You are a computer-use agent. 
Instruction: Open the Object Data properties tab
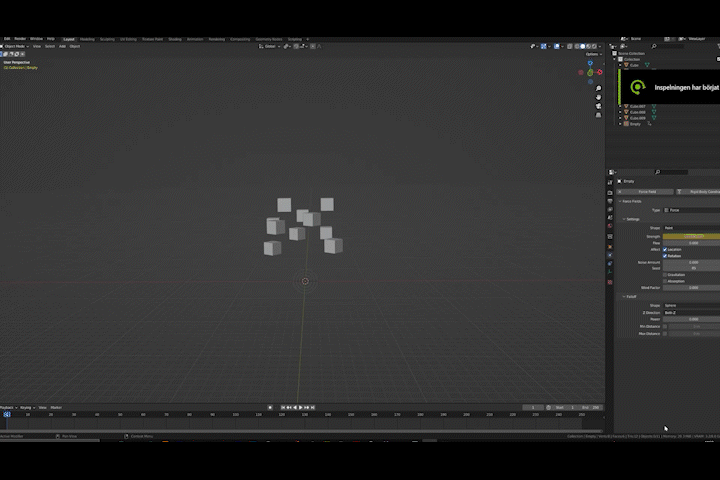tap(610, 272)
